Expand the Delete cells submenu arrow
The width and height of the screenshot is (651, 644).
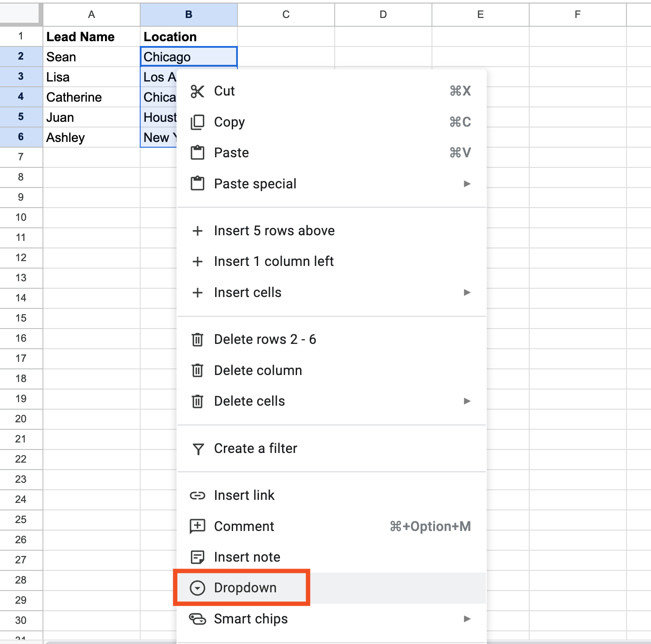pyautogui.click(x=467, y=401)
